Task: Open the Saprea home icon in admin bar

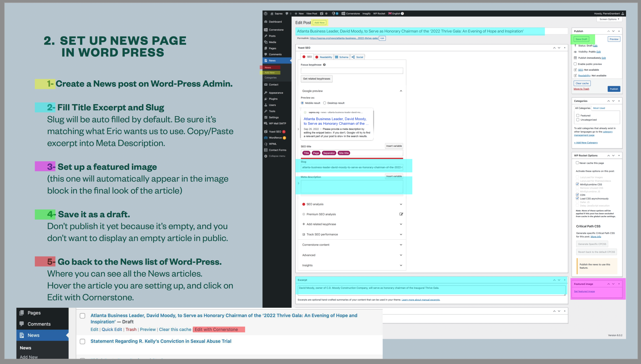Action: click(272, 14)
